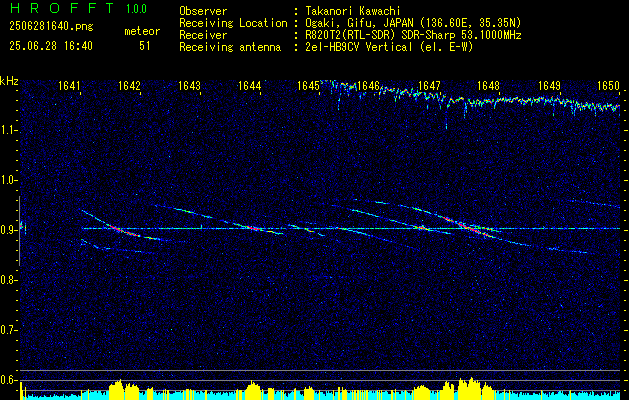This screenshot has width=629, height=400.
Task: Click the meteor count 51
Action: [x=145, y=46]
